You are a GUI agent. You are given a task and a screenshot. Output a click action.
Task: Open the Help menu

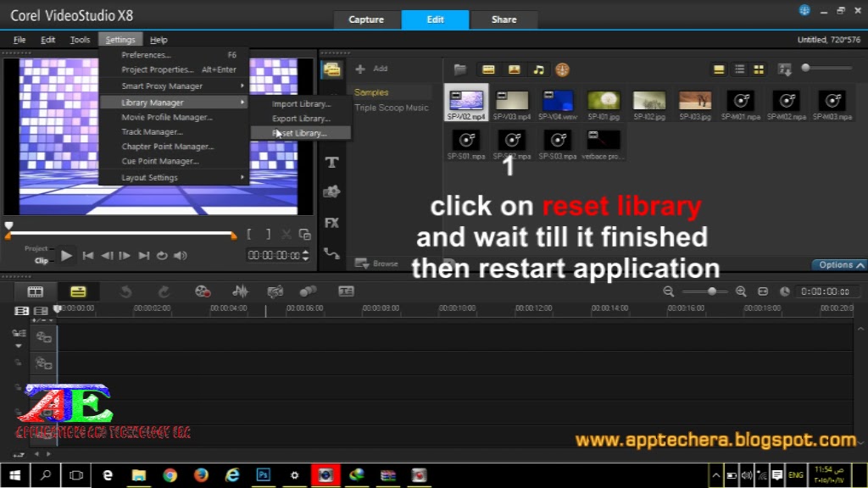(159, 40)
